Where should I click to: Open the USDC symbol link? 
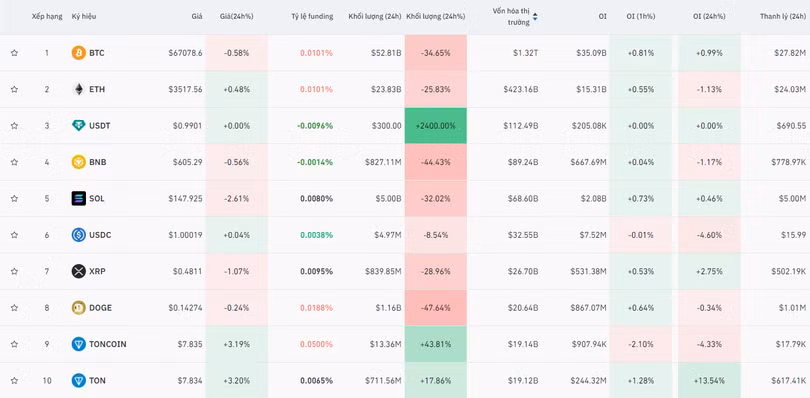[x=100, y=235]
